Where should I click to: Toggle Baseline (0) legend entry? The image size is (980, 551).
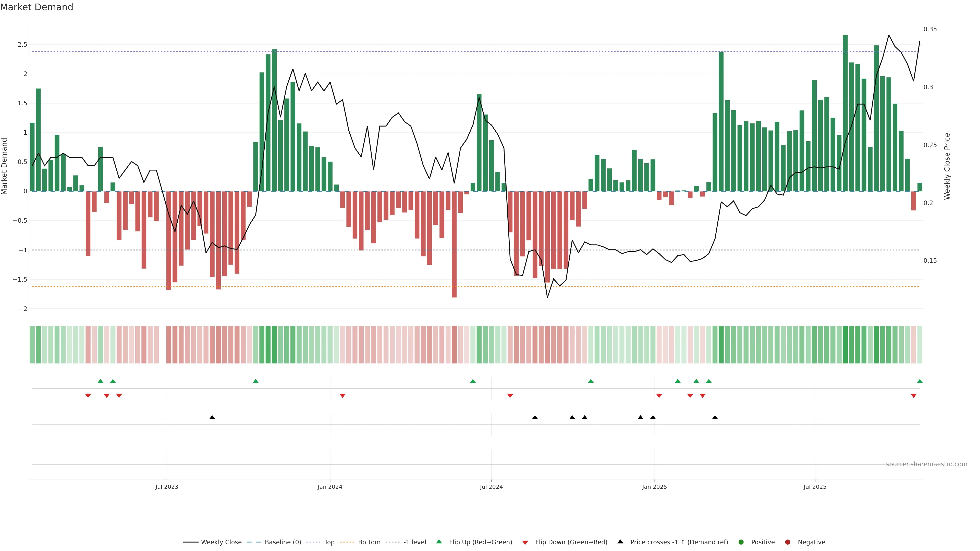[283, 542]
